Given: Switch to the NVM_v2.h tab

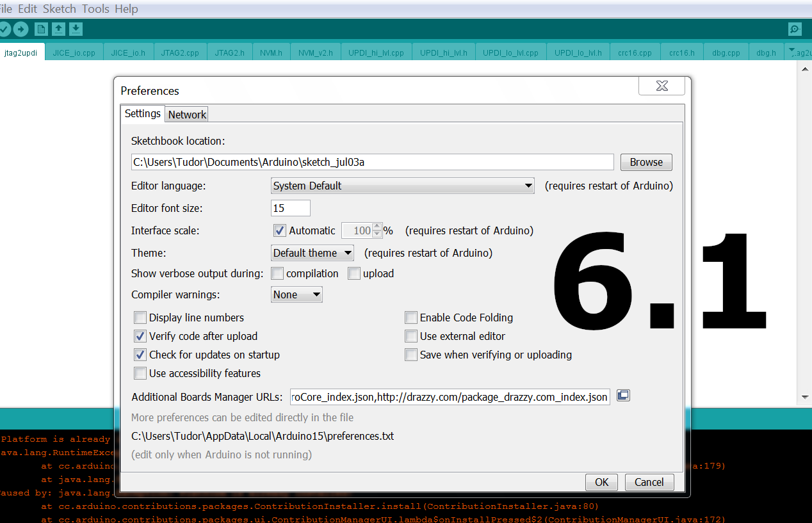Looking at the screenshot, I should click(x=316, y=52).
